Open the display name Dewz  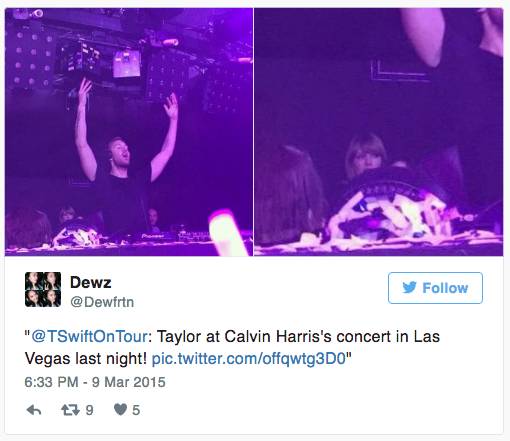pyautogui.click(x=91, y=283)
